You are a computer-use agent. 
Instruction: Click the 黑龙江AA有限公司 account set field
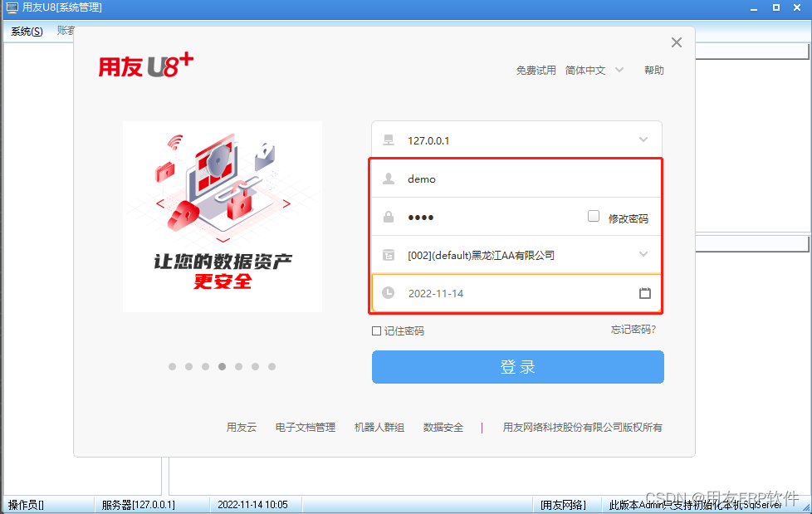point(516,255)
